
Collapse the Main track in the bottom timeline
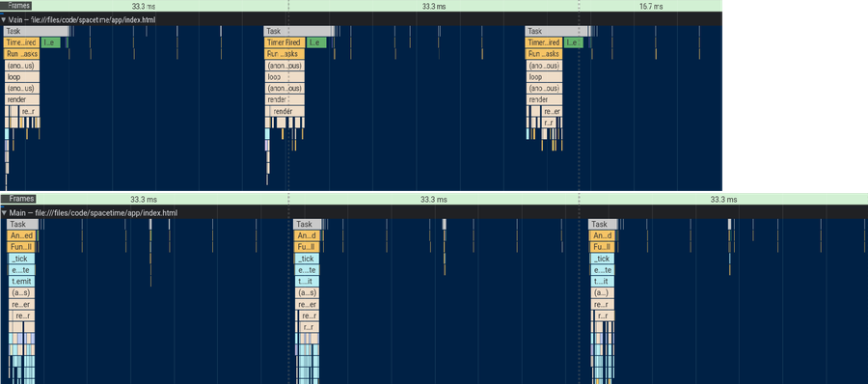3,213
